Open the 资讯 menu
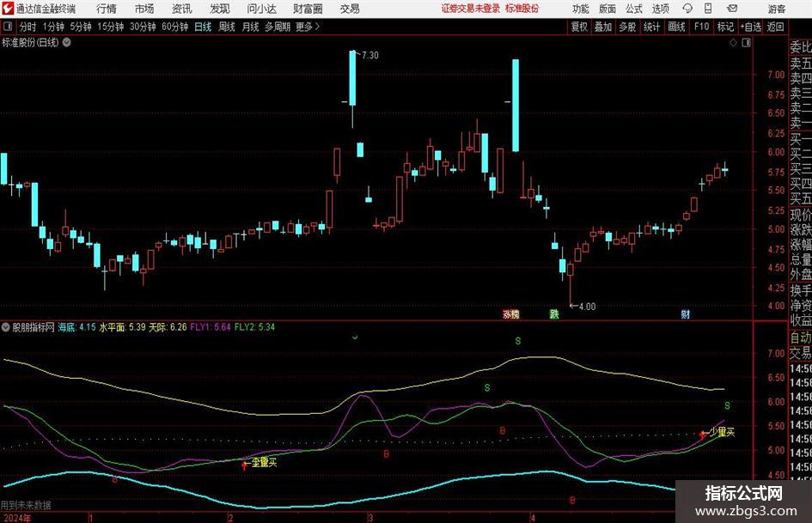The image size is (812, 523). (182, 9)
